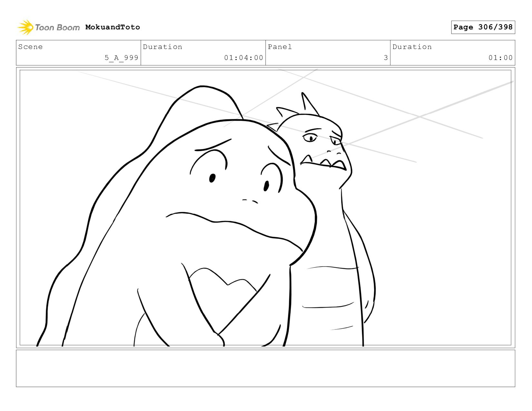Select panel number 3
The image size is (532, 411).
pos(386,58)
